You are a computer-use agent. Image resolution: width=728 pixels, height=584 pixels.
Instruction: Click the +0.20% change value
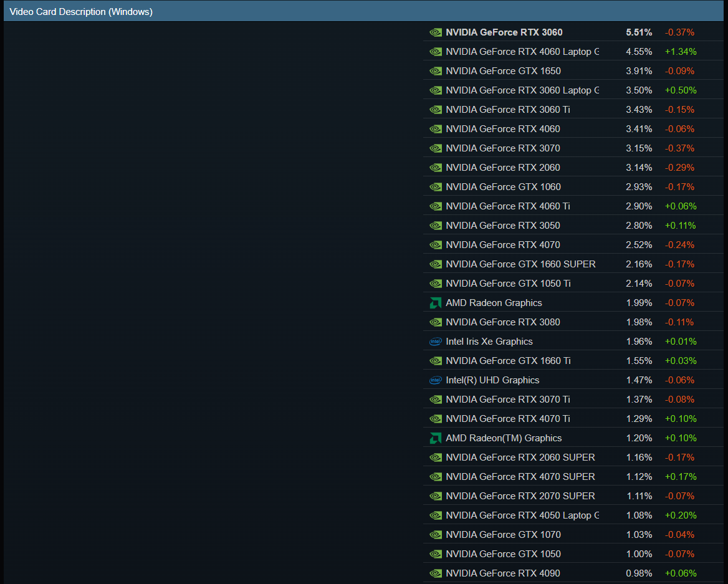[x=681, y=515]
